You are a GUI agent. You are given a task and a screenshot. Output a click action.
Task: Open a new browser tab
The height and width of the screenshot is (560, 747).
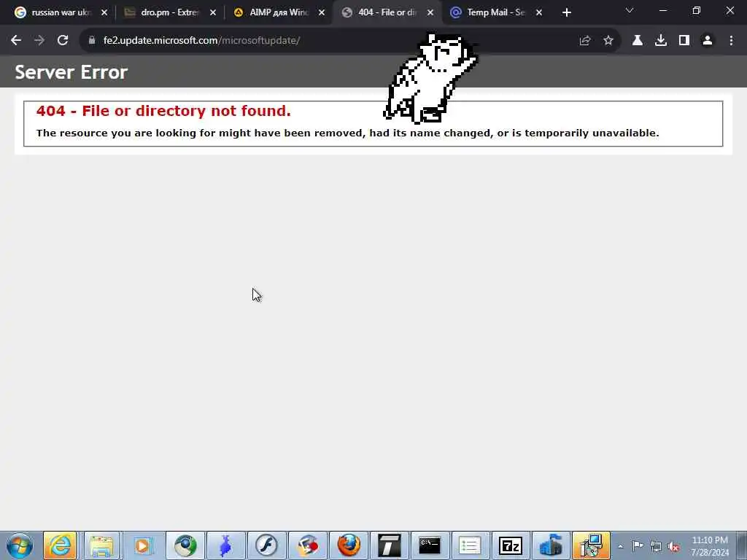point(566,13)
